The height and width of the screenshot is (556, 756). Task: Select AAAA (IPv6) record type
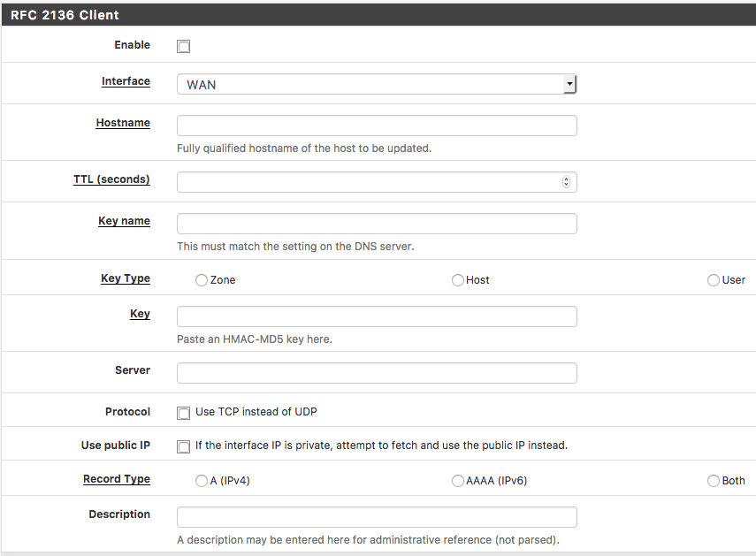(x=458, y=482)
